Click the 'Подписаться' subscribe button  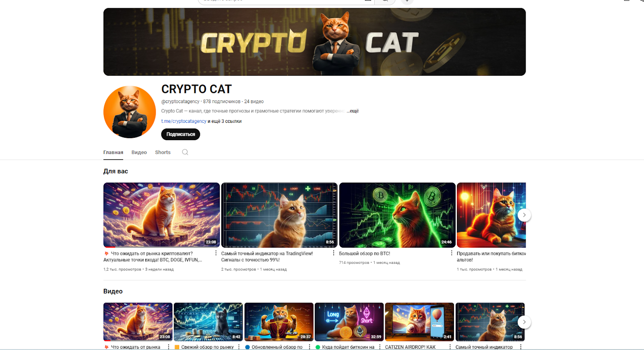click(180, 134)
